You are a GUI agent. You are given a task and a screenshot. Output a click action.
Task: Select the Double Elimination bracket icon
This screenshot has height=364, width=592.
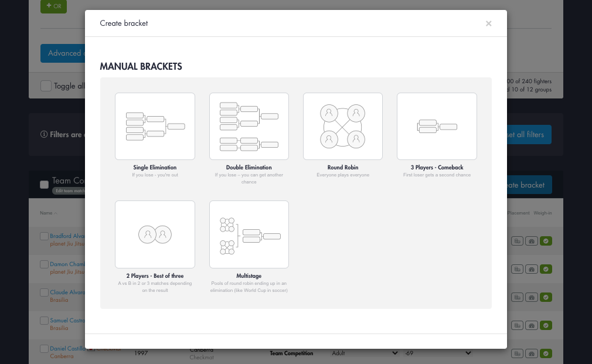tap(249, 126)
